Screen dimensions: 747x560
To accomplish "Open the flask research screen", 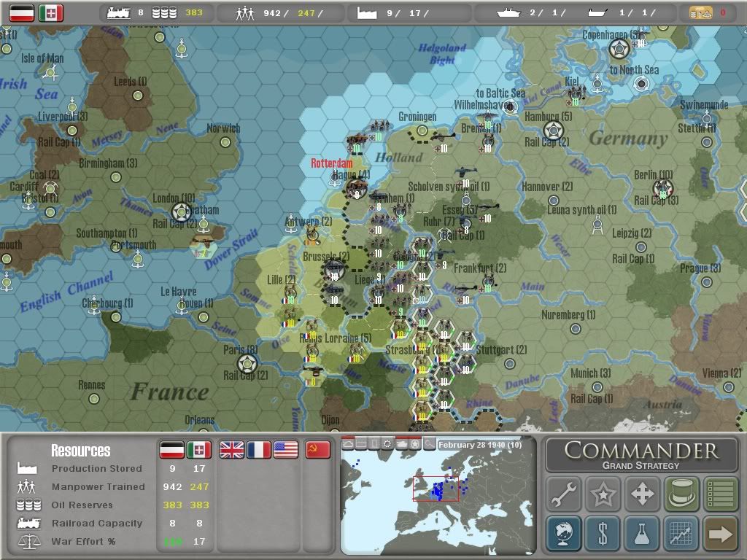I will pos(642,533).
